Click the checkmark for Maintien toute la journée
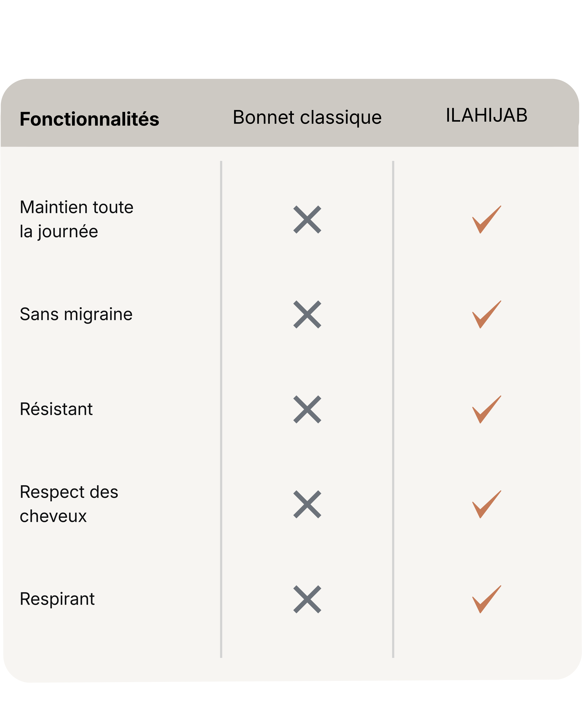582x728 pixels. [x=486, y=219]
